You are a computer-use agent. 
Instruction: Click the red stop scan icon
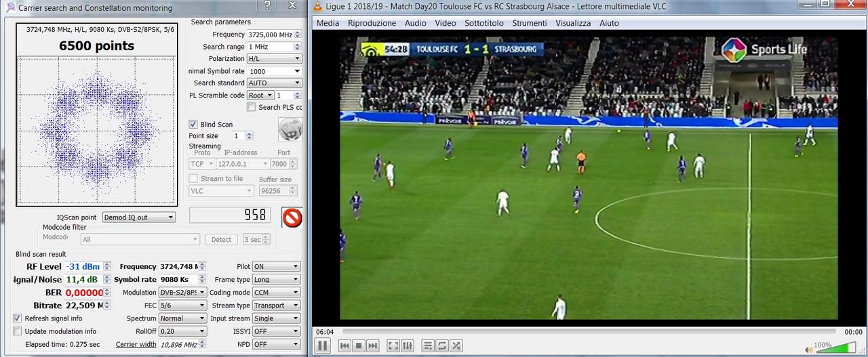coord(292,217)
